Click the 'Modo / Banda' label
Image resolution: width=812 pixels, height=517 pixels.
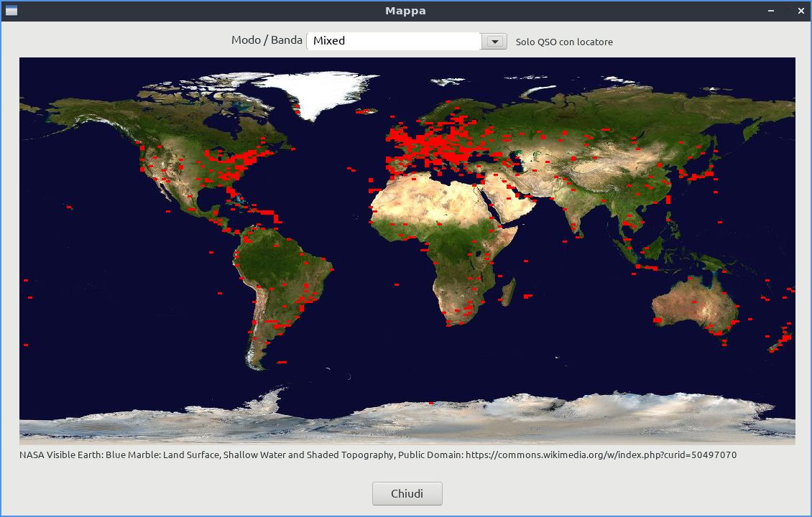tap(267, 40)
